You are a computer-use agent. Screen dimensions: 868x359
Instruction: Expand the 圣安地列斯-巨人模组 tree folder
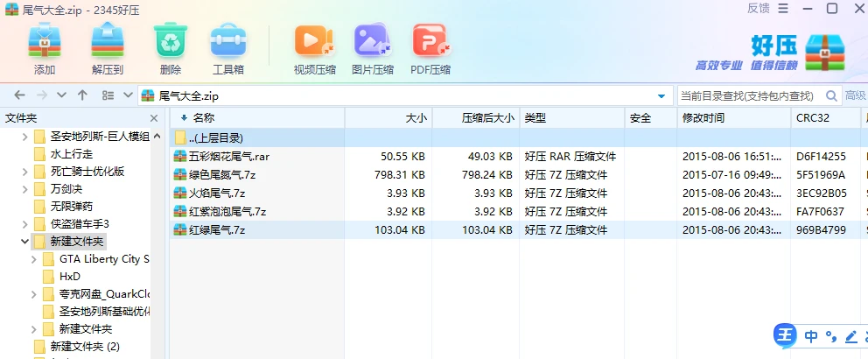coord(24,137)
